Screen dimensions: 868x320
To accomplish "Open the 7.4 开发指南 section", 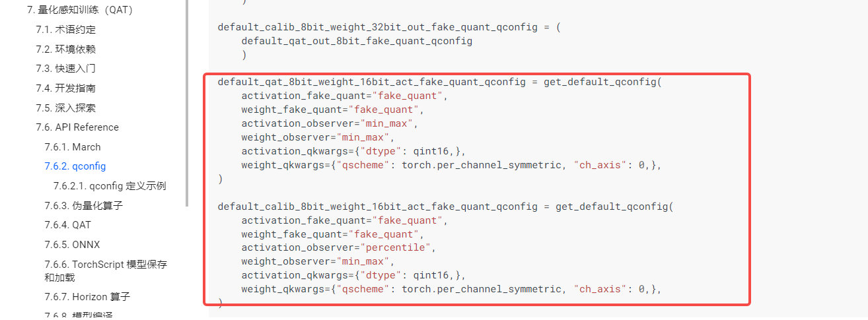I will point(65,88).
